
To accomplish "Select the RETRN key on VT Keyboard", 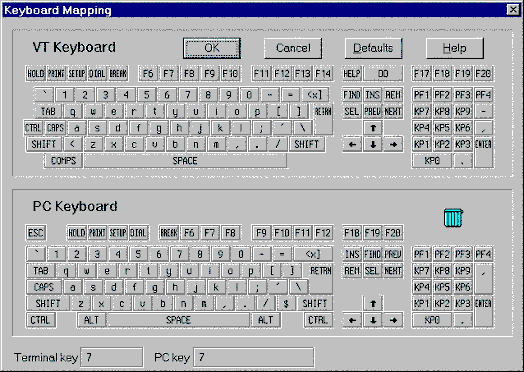I will pyautogui.click(x=323, y=119).
